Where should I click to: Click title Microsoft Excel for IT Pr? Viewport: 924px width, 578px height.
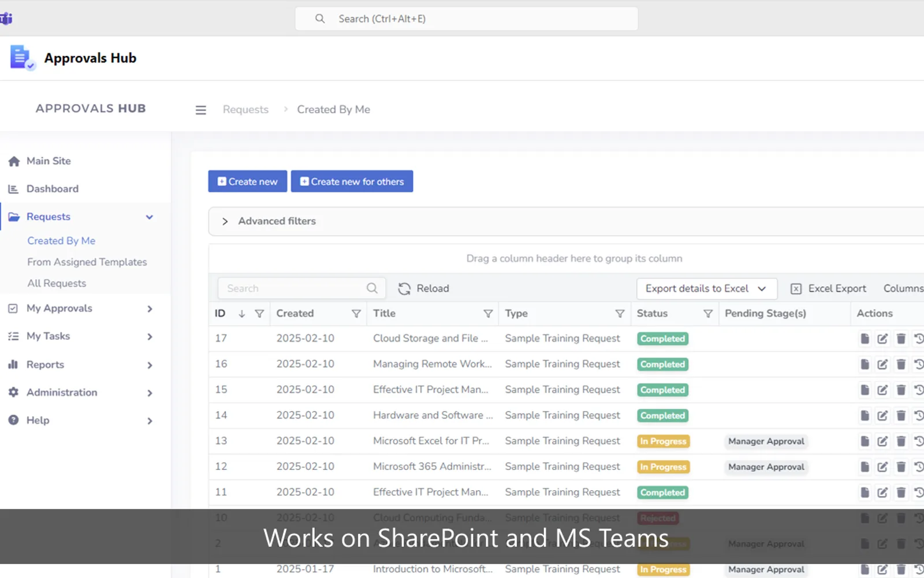click(x=431, y=441)
